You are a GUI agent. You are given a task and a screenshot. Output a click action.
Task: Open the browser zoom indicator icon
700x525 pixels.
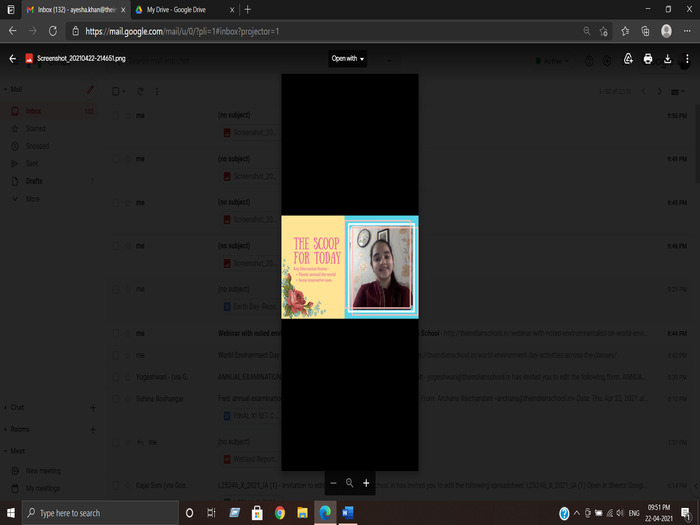(587, 31)
